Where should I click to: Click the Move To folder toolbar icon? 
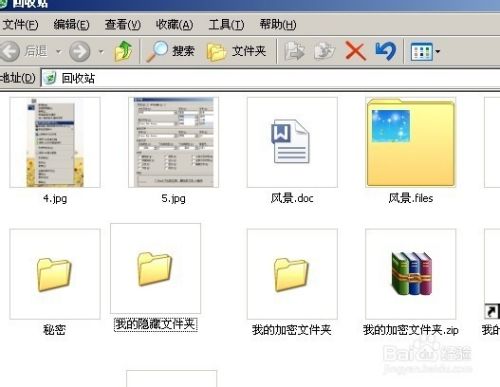tap(294, 51)
